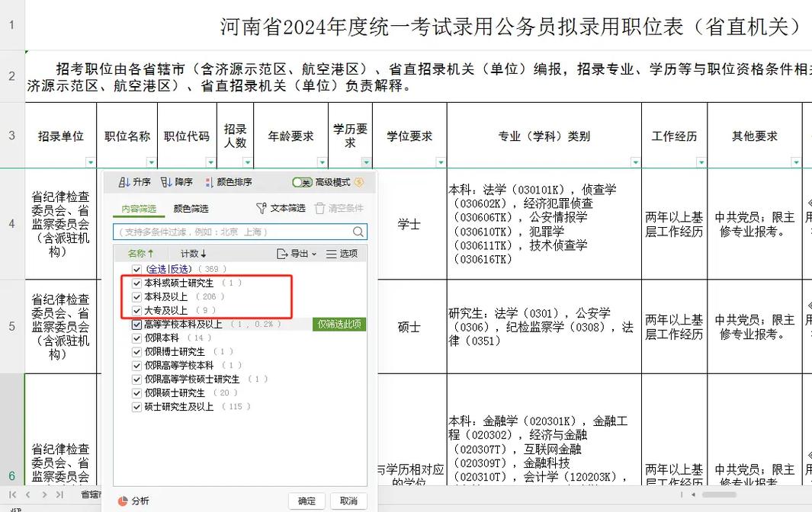Click the green 仅筛选此项 button
812x512 pixels.
click(339, 324)
